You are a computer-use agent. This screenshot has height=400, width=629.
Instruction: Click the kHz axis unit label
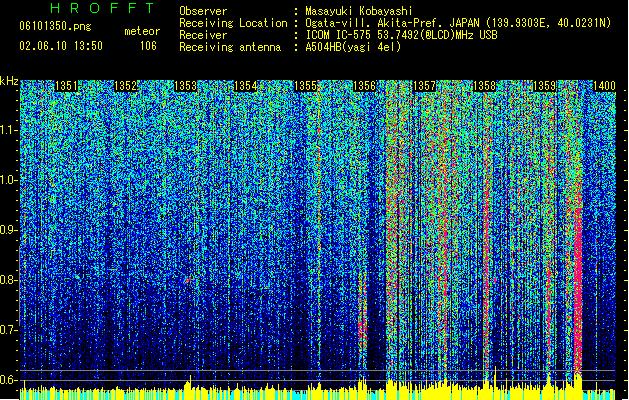(9, 81)
